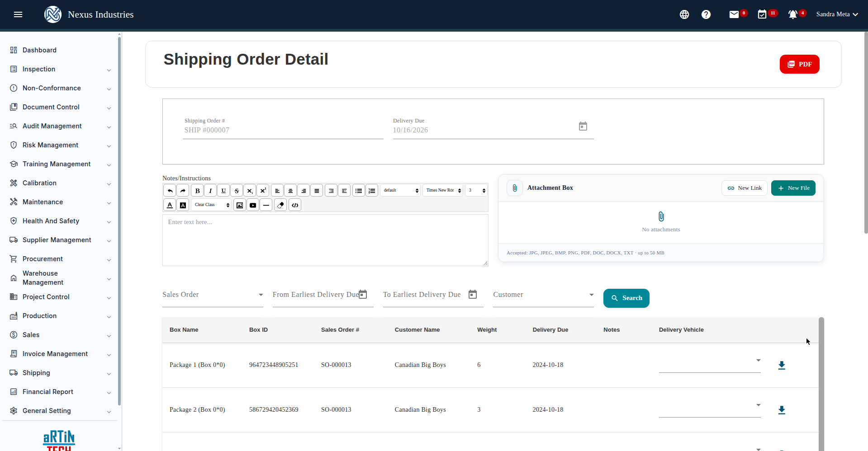The image size is (868, 451).
Task: Toggle subscript in notes editor
Action: 250,191
